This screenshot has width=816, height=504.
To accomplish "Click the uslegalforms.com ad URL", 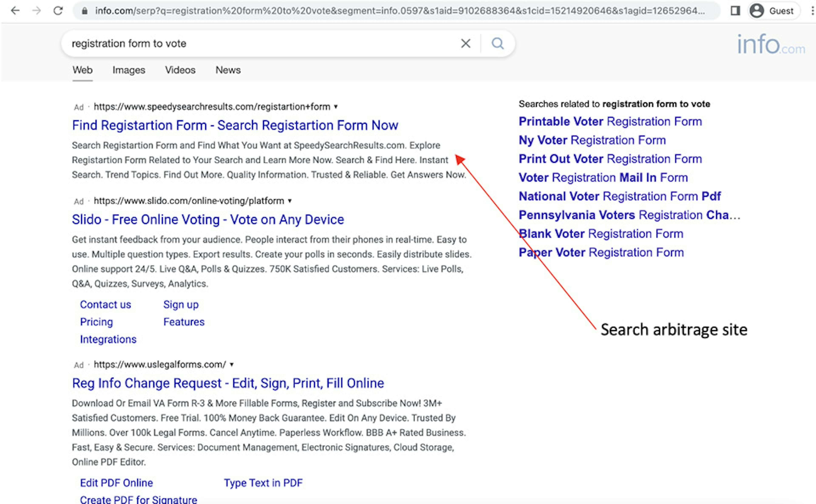I will click(x=160, y=365).
